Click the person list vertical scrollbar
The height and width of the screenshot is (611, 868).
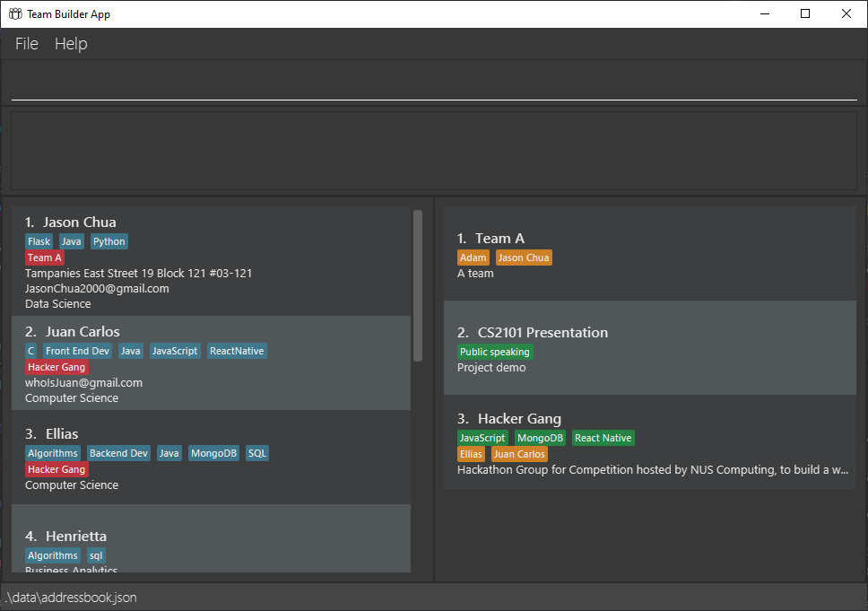(417, 284)
